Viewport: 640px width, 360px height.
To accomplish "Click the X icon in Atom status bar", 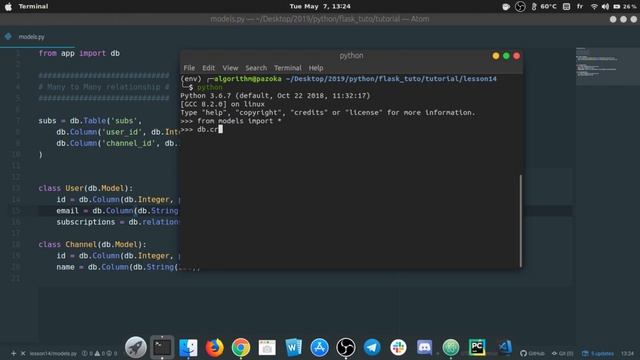I will click(23, 353).
